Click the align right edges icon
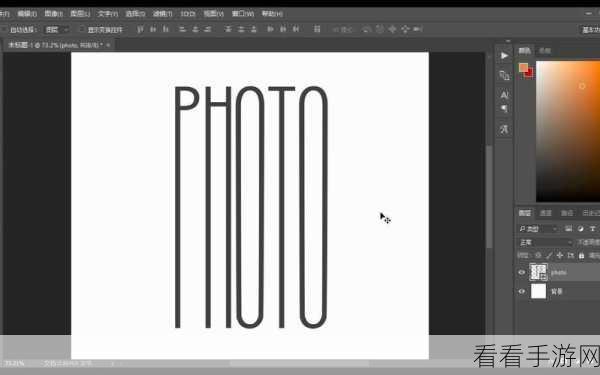Image resolution: width=600 pixels, height=375 pixels. pyautogui.click(x=208, y=29)
